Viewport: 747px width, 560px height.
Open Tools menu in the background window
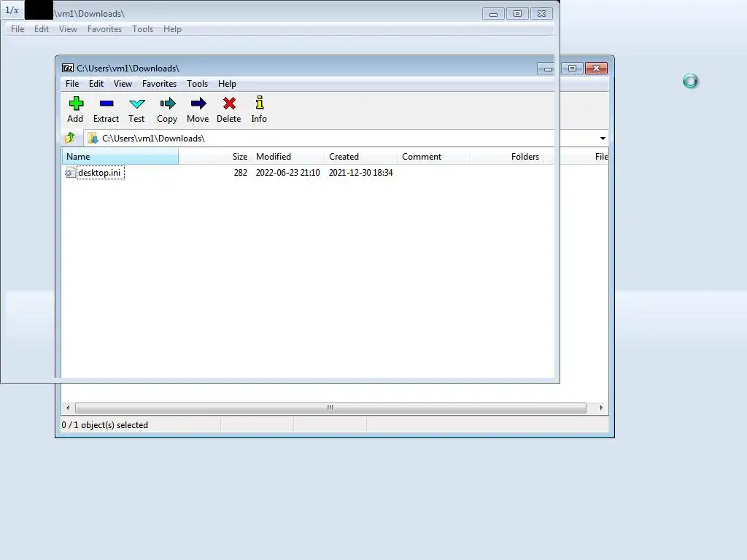pyautogui.click(x=143, y=29)
